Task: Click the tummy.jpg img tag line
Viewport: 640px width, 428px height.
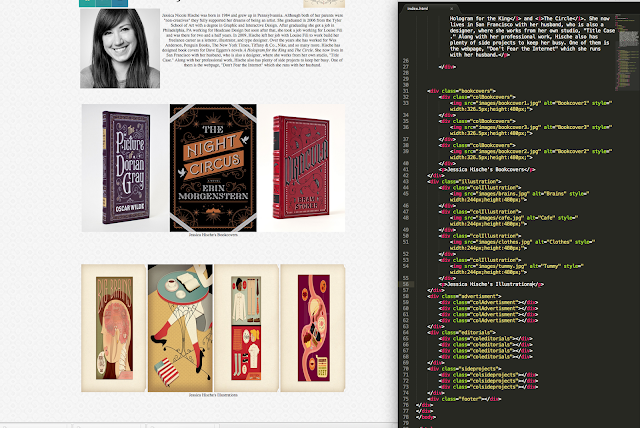Action: [517, 269]
